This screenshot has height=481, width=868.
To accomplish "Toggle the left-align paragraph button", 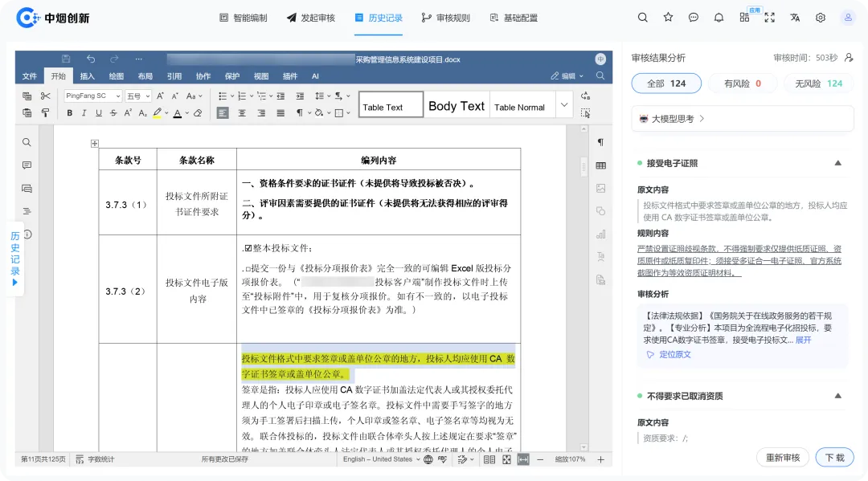I will 223,112.
